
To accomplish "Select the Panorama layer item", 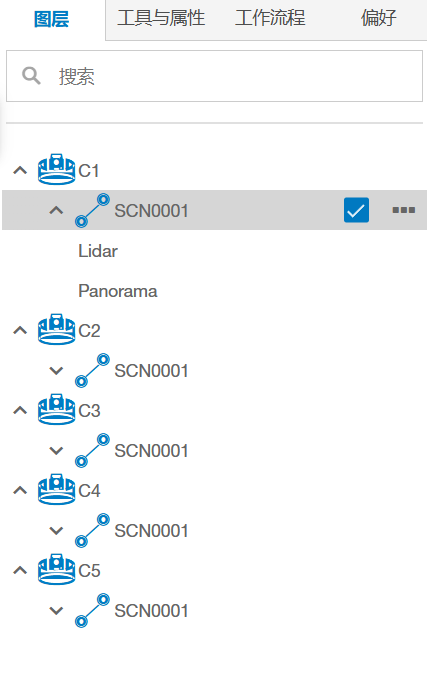I will [x=118, y=291].
